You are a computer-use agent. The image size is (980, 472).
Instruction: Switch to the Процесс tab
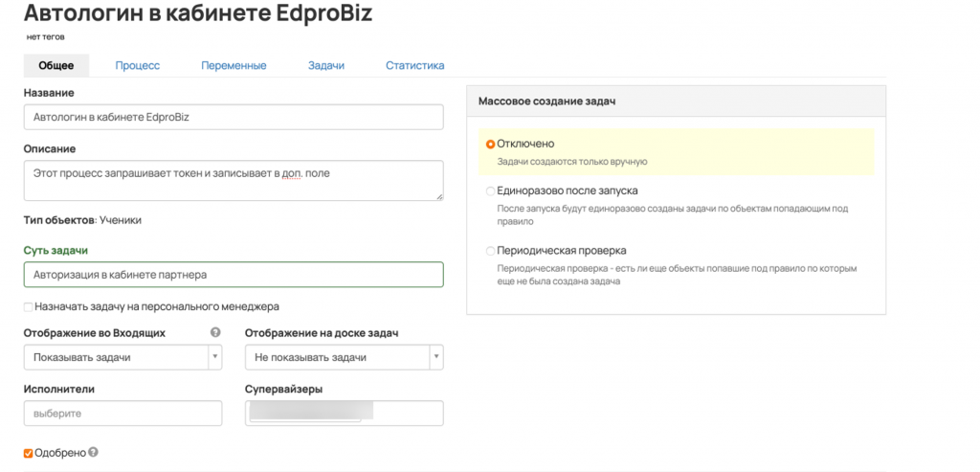point(138,66)
